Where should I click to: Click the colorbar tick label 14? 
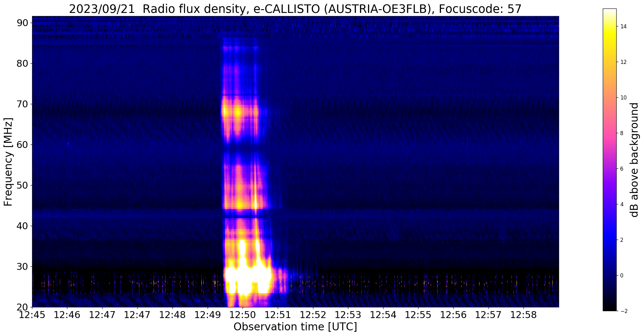[x=623, y=26]
